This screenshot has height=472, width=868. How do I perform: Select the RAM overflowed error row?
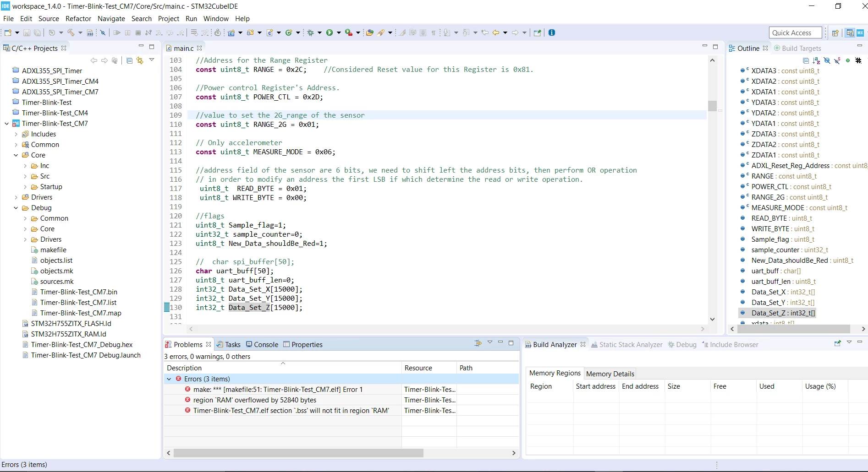click(x=341, y=400)
